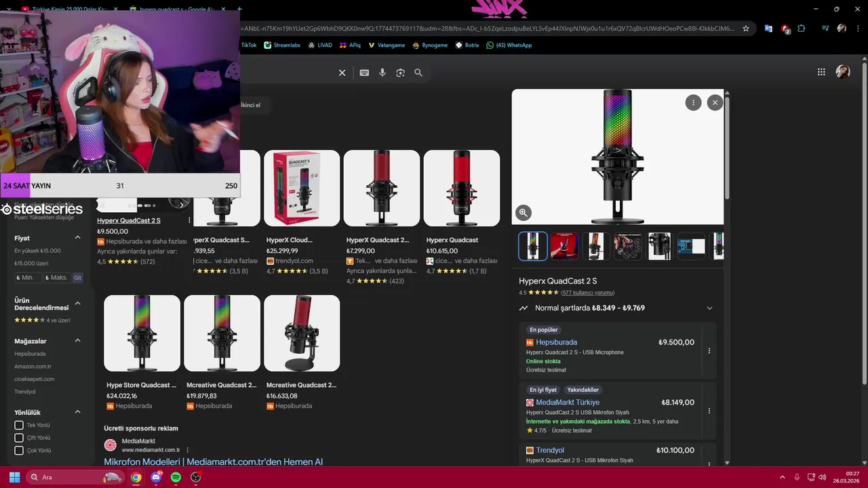The height and width of the screenshot is (488, 868).
Task: Open the Chrome extensions puzzle menu
Action: pyautogui.click(x=802, y=28)
